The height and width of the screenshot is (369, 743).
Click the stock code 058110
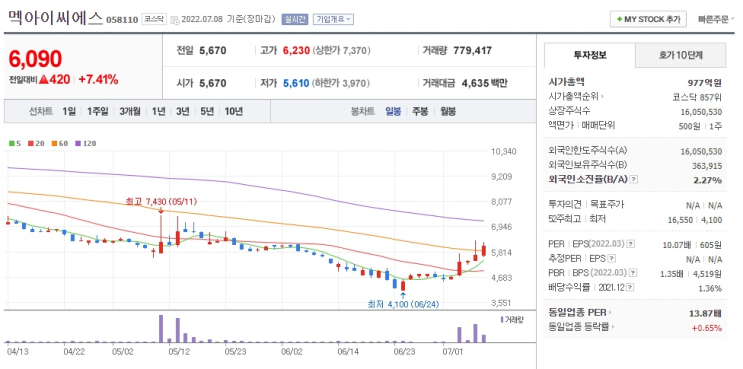122,20
